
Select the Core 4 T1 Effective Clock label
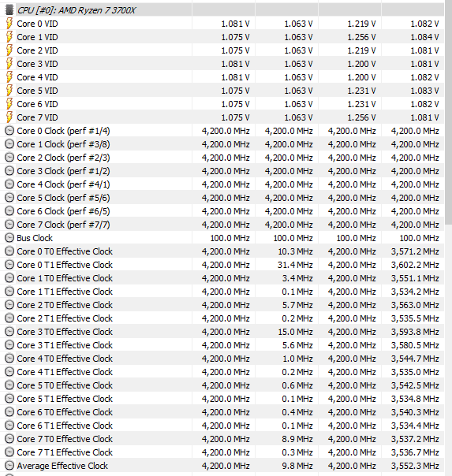[65, 372]
